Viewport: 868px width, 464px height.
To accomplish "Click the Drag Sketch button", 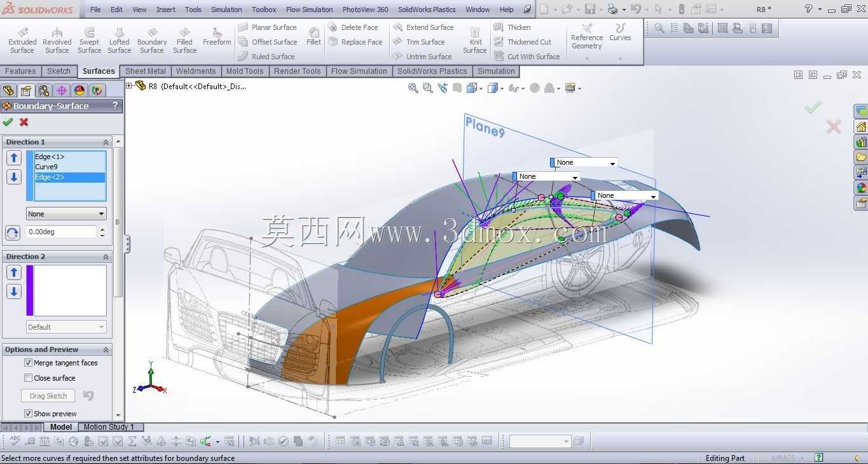I will tap(48, 396).
